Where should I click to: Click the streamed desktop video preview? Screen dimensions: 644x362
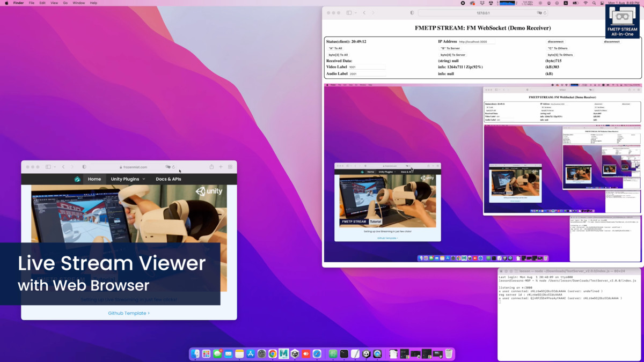pos(483,173)
